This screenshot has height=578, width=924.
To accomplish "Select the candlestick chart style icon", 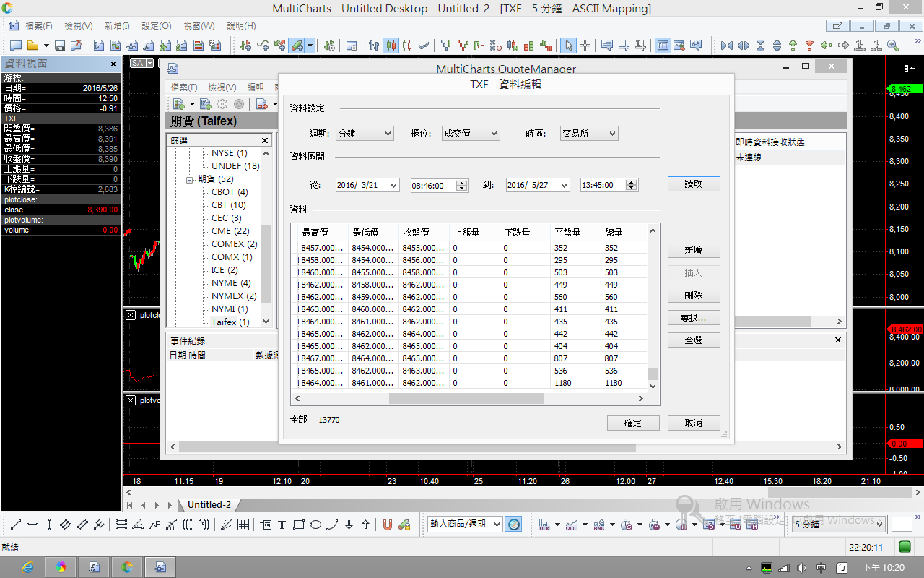I will click(391, 46).
